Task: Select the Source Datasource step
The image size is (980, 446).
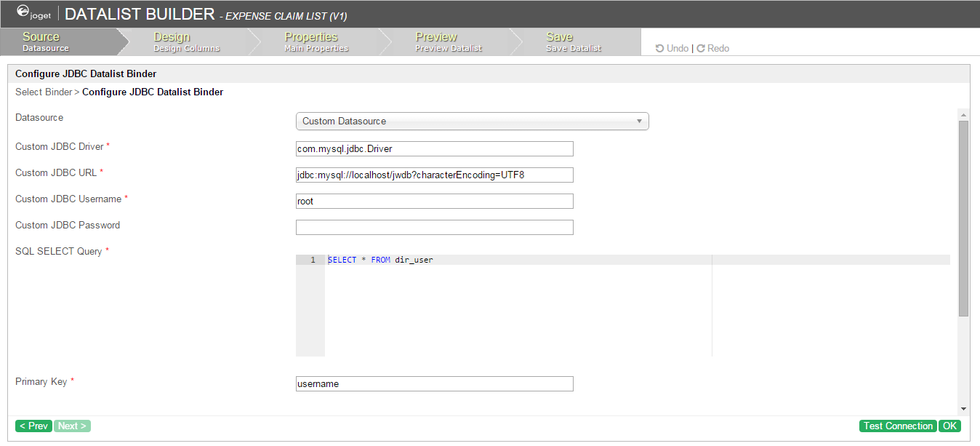Action: pos(46,42)
